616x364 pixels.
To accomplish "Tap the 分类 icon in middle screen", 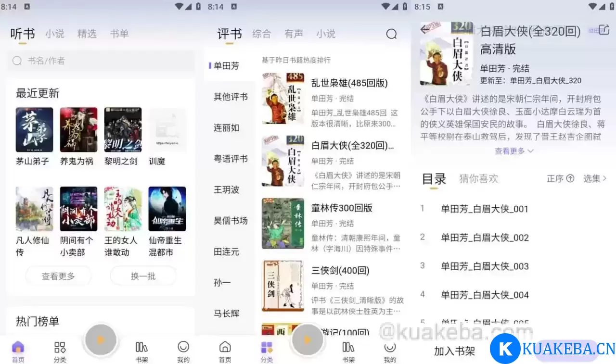I will coord(267,347).
